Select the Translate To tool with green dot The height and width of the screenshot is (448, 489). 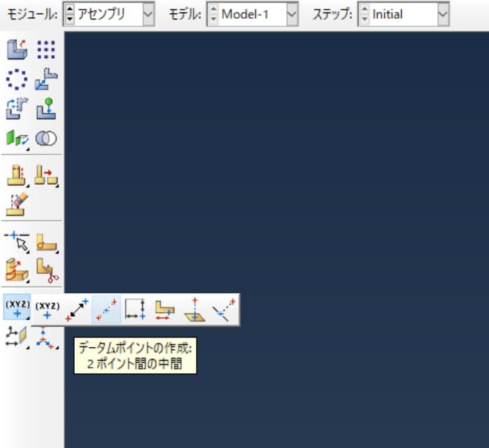[46, 108]
